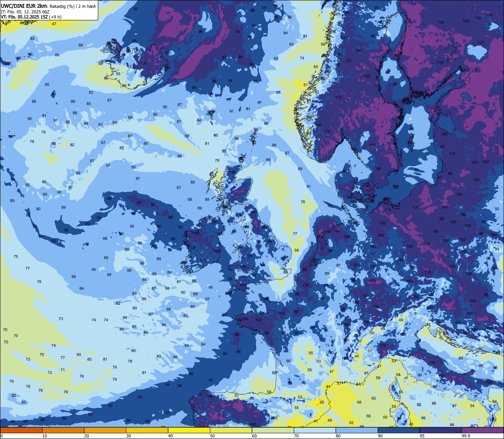Click the humidity value 48 on the map
504x439 pixels.
tap(383, 328)
